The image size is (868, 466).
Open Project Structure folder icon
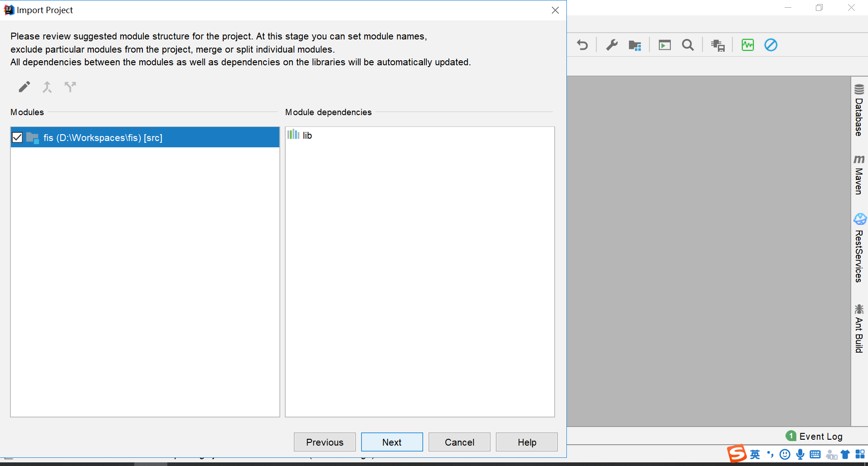pos(635,45)
